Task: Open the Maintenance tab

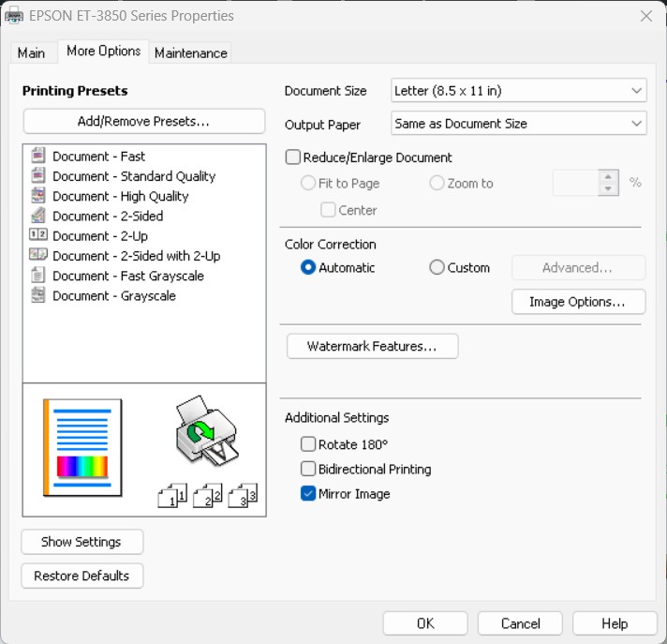Action: click(x=190, y=52)
